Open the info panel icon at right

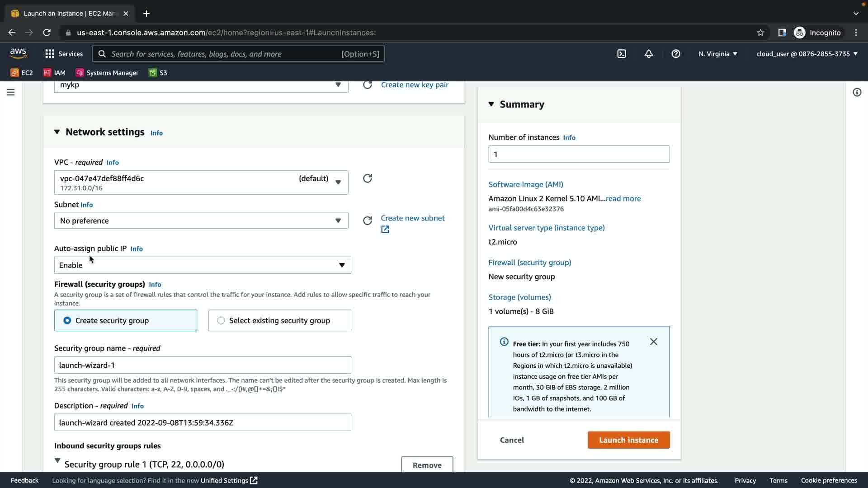857,92
